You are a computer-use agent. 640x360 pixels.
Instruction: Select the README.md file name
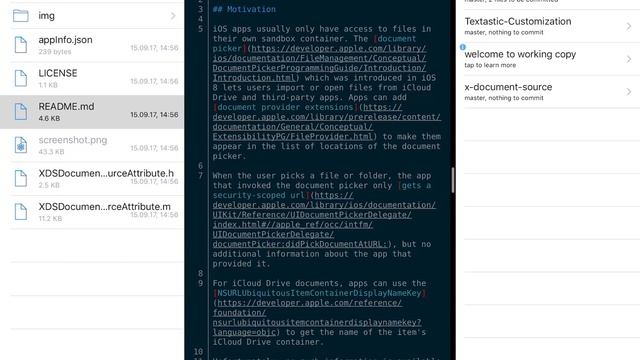pos(66,107)
